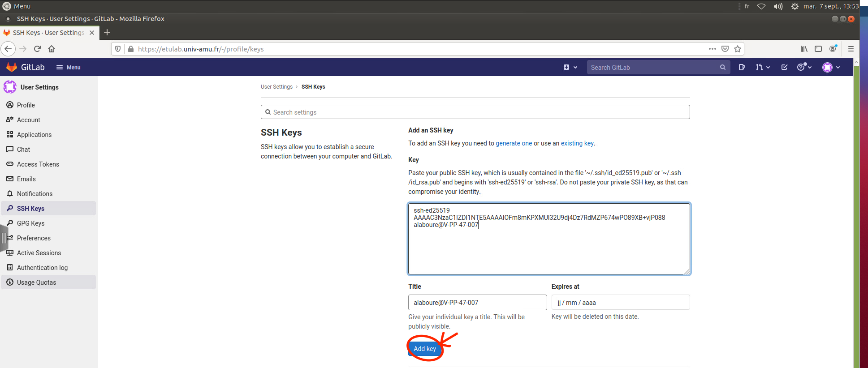Click the fr keyboard layout indicator
The image size is (868, 368).
[x=747, y=6]
